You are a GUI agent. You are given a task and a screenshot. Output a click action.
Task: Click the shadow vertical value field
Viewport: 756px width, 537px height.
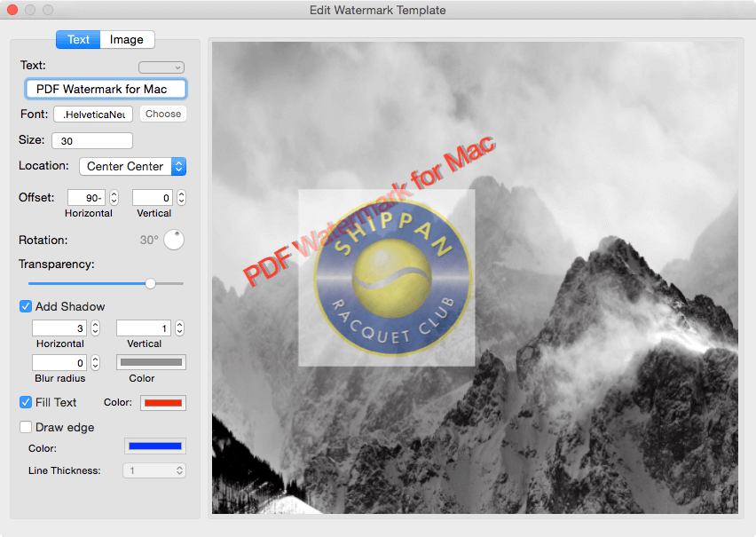pos(143,328)
